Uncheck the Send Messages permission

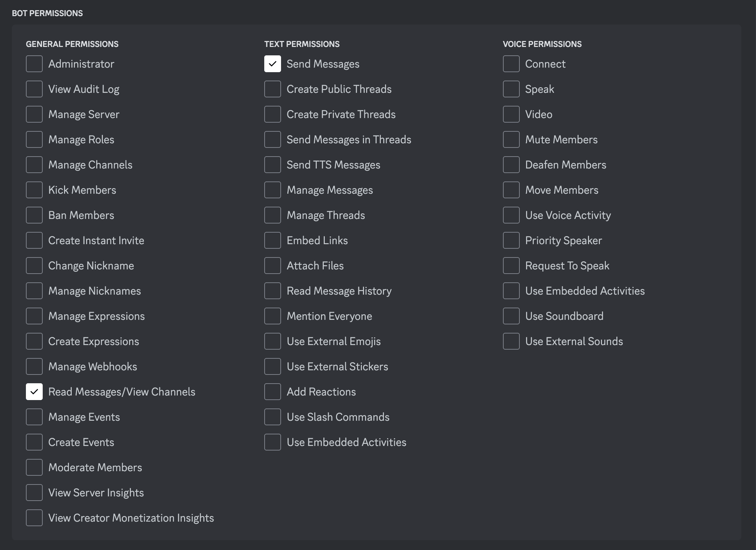[273, 64]
